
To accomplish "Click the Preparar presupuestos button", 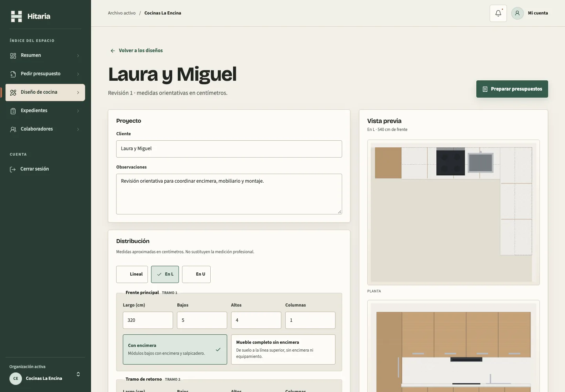I will (x=512, y=89).
